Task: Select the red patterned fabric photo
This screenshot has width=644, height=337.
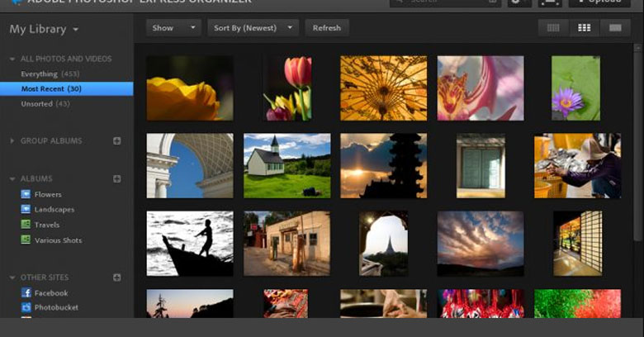Action: coord(286,303)
